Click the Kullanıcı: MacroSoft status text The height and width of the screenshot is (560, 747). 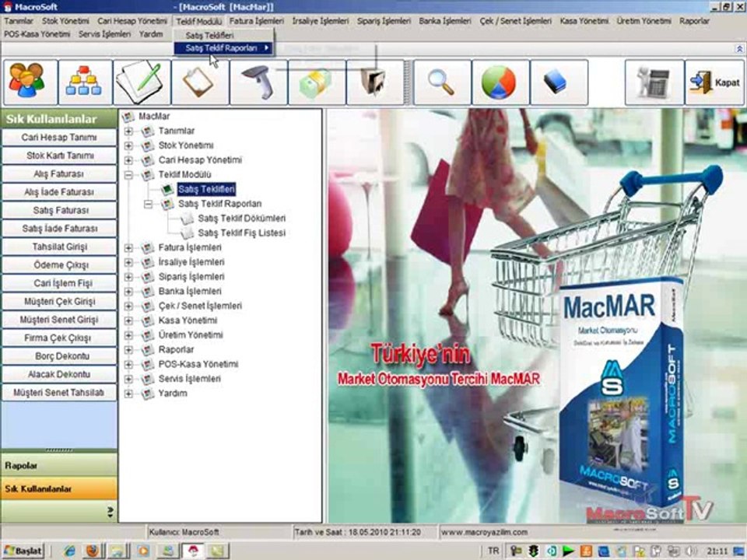[184, 532]
